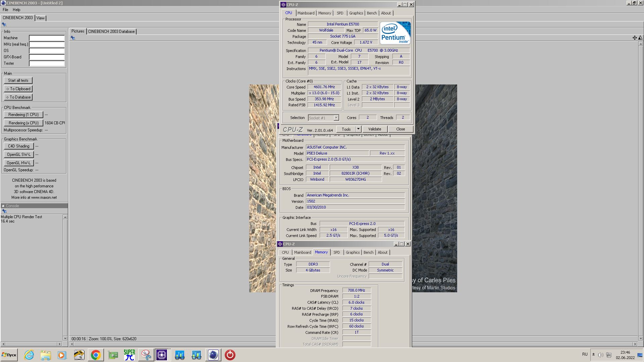Click the Start all tests button
The height and width of the screenshot is (362, 644).
tap(18, 80)
